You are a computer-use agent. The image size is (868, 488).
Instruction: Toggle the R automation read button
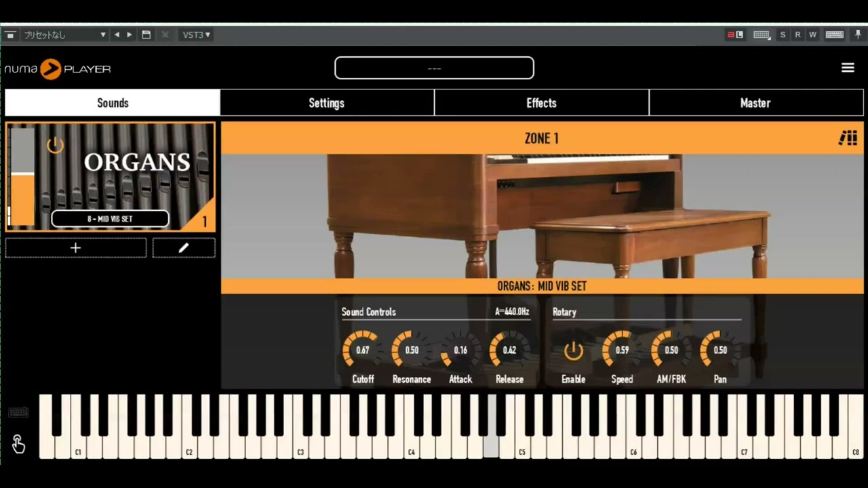[x=797, y=35]
